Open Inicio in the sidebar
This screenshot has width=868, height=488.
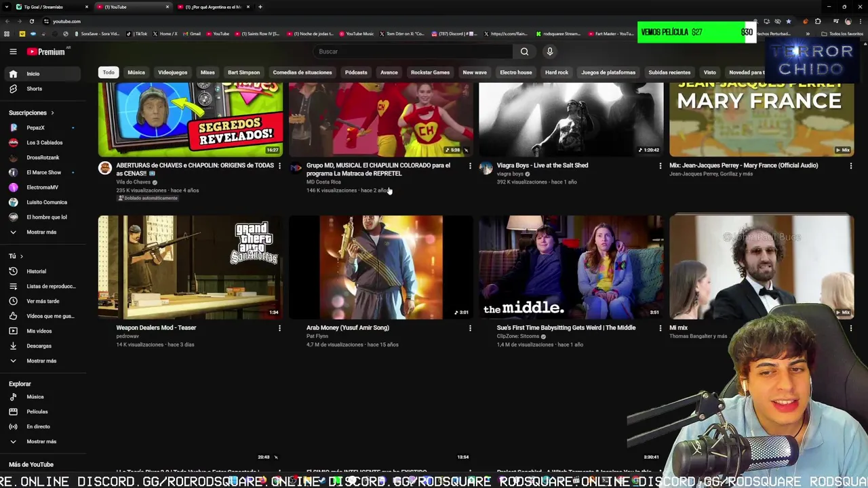42,74
